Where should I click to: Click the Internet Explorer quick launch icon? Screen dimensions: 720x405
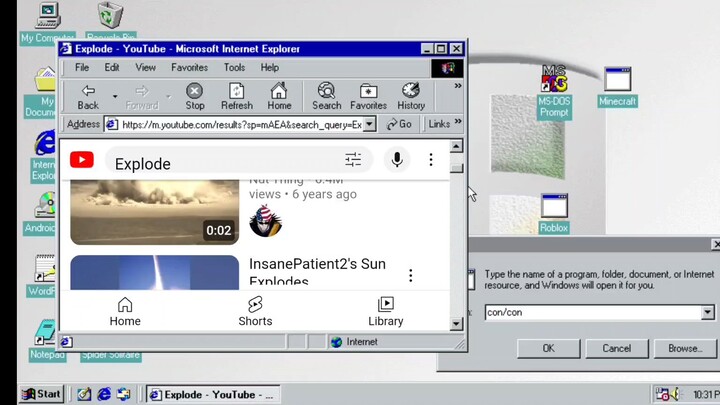(x=104, y=394)
